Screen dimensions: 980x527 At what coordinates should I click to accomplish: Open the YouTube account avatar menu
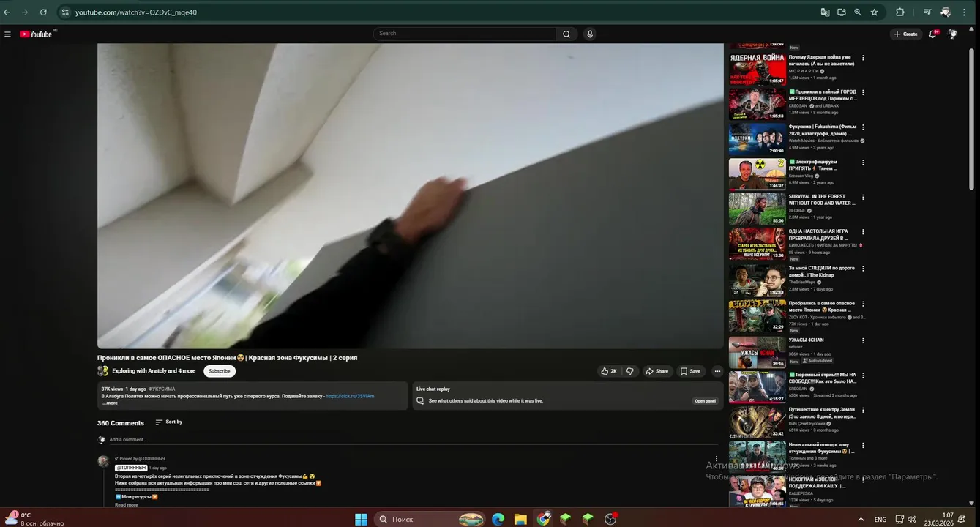click(x=952, y=34)
